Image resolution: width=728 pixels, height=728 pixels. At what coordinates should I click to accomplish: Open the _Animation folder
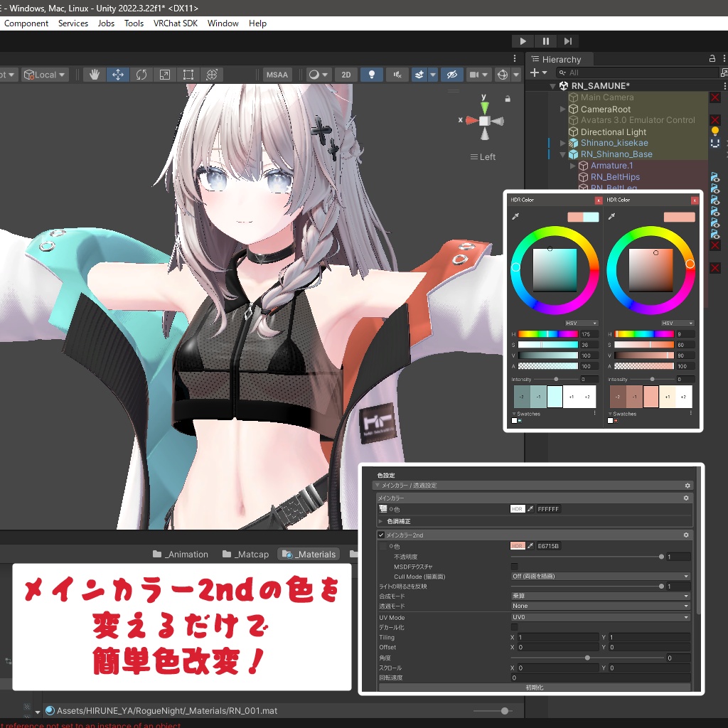(x=180, y=554)
